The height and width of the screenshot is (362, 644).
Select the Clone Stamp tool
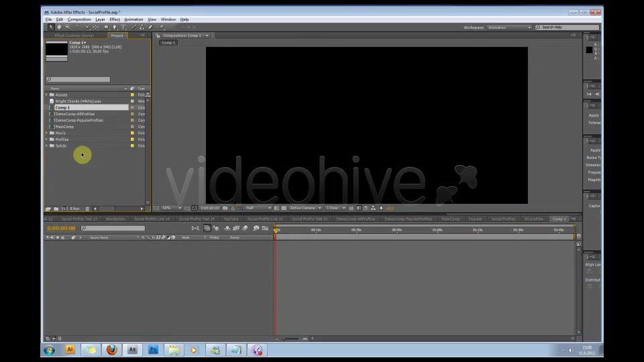pos(142,27)
